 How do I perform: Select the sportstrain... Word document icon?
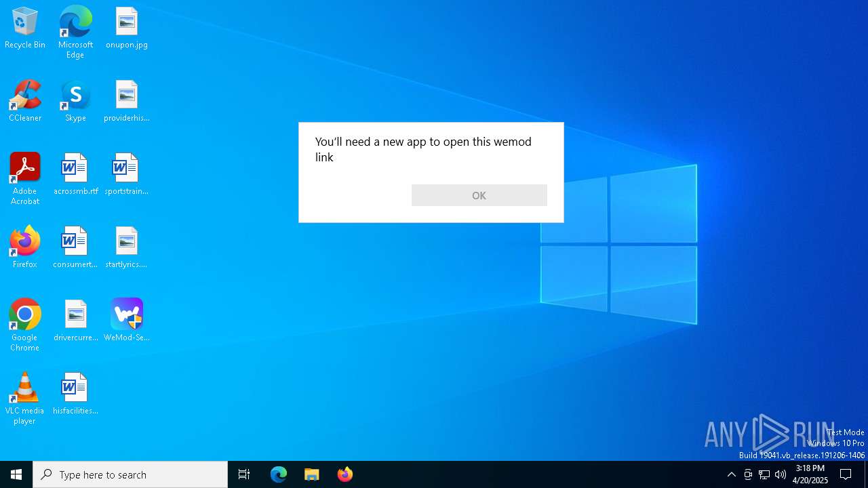point(126,174)
